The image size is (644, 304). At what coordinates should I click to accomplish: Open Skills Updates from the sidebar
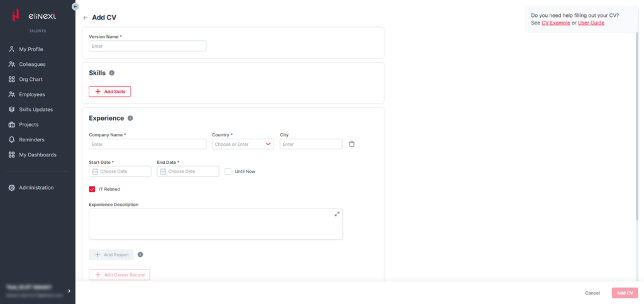pyautogui.click(x=36, y=109)
